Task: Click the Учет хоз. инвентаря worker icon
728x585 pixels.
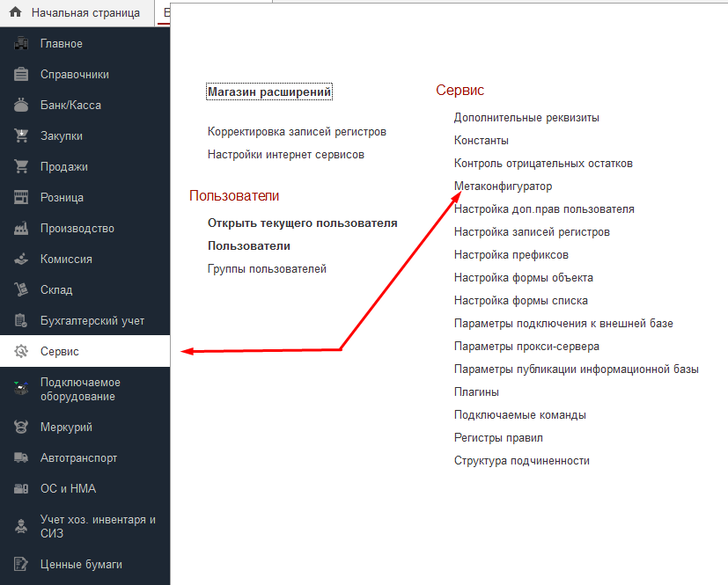Action: pos(21,526)
